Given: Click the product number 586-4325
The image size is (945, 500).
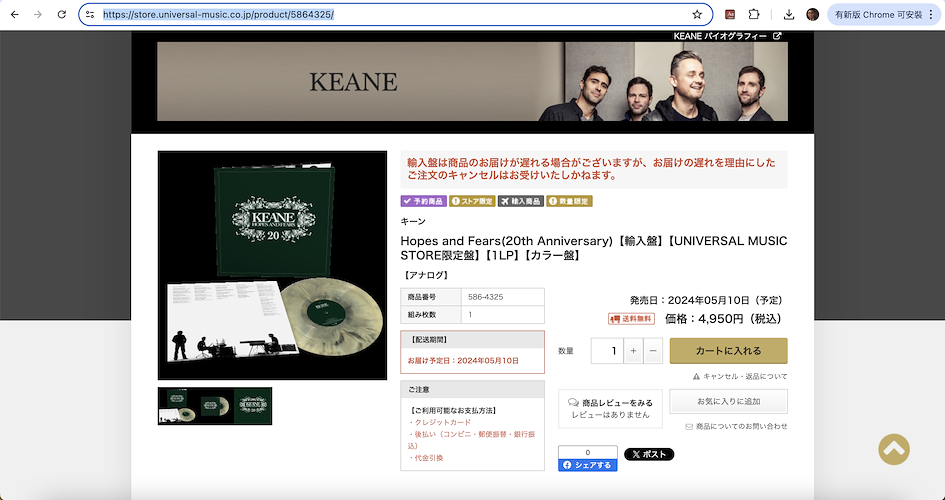Looking at the screenshot, I should 486,297.
